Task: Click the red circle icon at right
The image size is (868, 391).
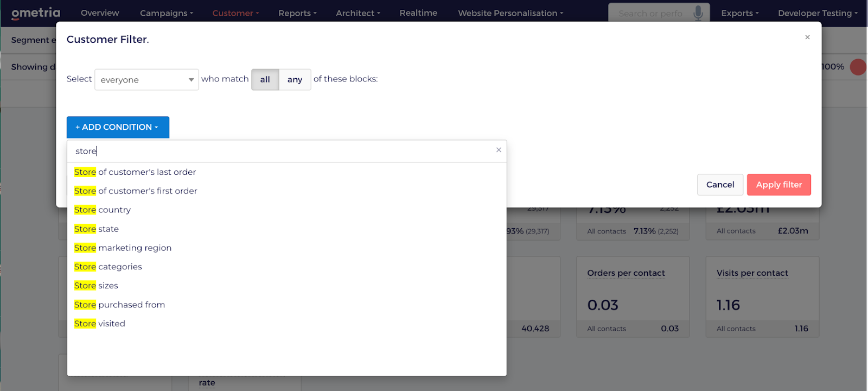Action: pyautogui.click(x=858, y=67)
